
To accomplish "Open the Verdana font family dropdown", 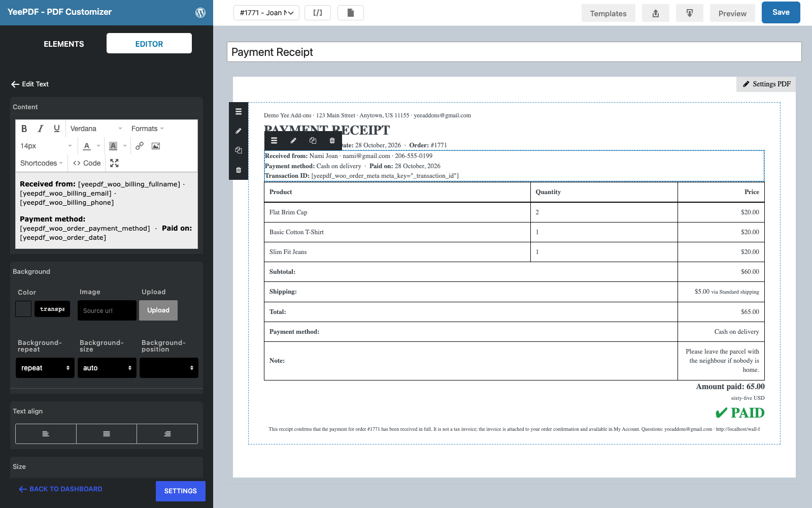I will [96, 129].
